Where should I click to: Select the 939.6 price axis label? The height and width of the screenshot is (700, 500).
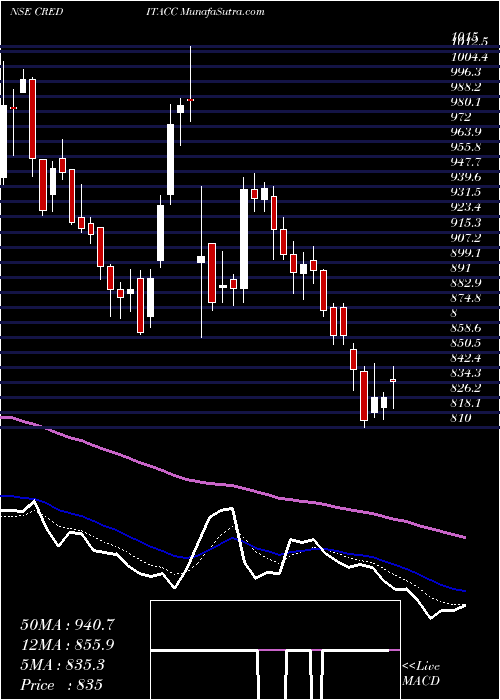(468, 178)
